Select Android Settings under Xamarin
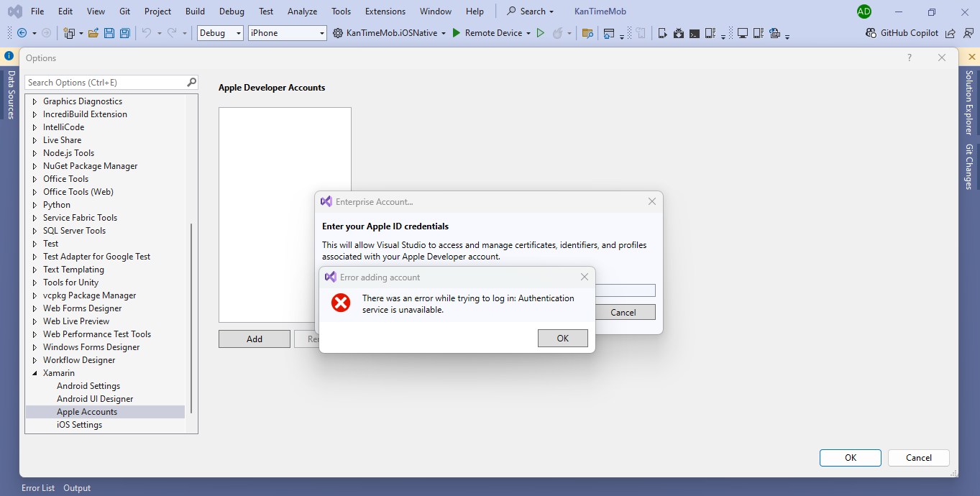The image size is (980, 496). (88, 386)
